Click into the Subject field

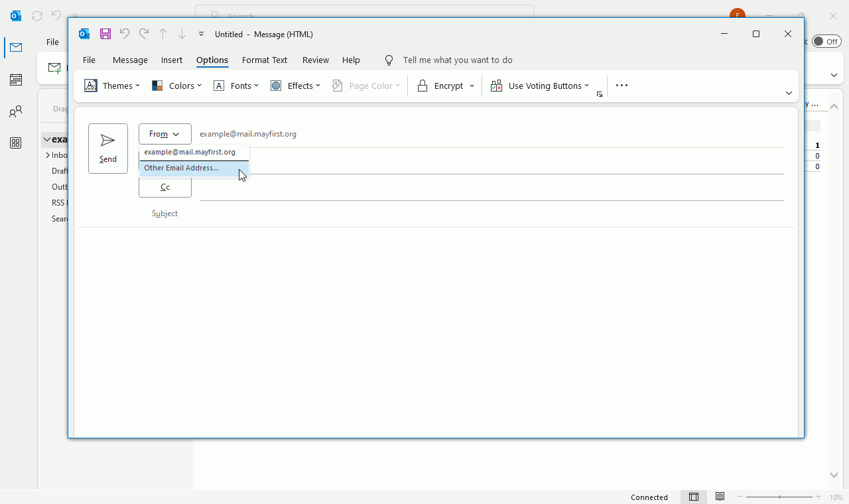(491, 214)
